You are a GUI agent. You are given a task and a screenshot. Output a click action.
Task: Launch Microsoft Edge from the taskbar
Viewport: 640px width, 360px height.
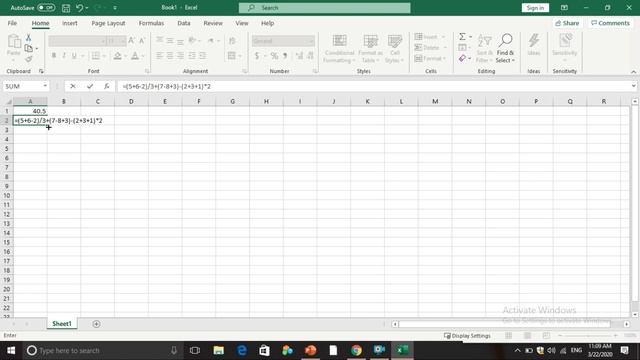coord(242,350)
